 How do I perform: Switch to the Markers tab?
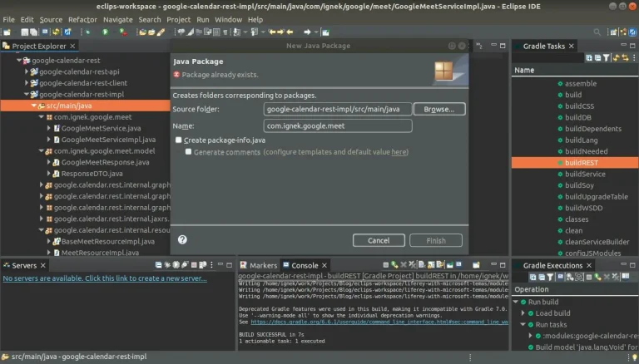point(259,265)
